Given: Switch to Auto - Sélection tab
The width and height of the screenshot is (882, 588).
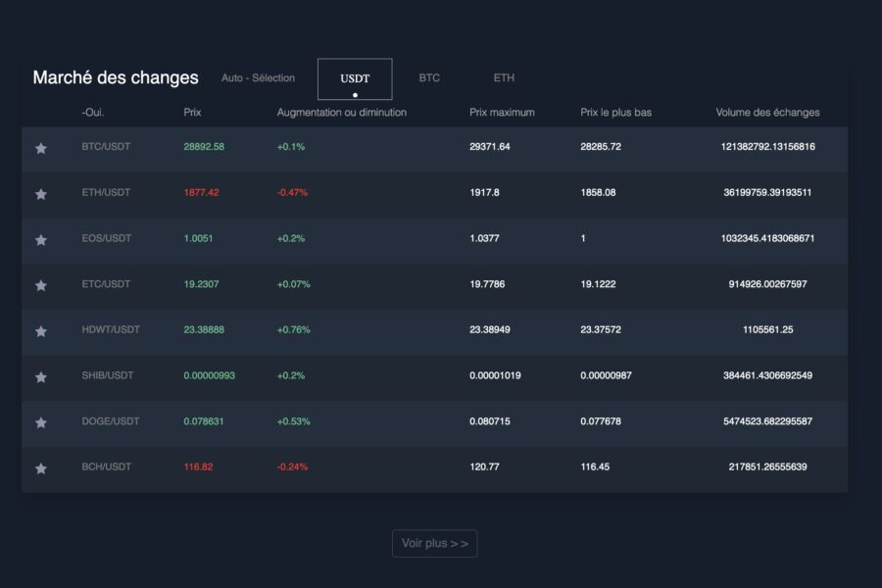Looking at the screenshot, I should 258,77.
